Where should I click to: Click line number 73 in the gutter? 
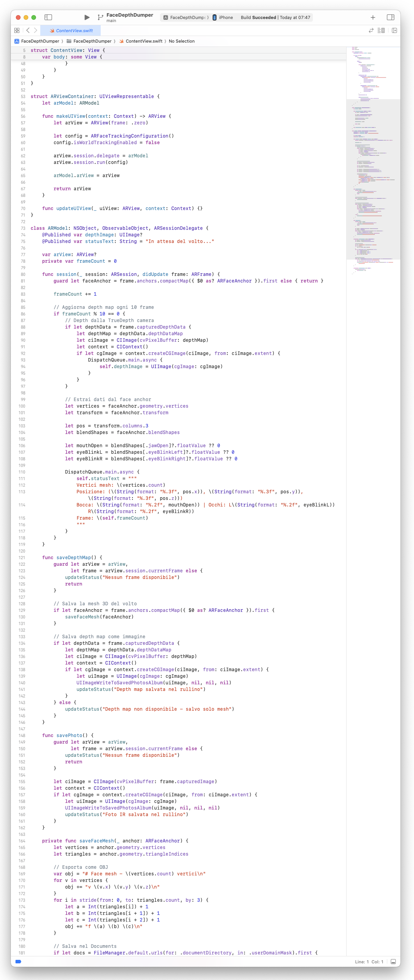(23, 228)
